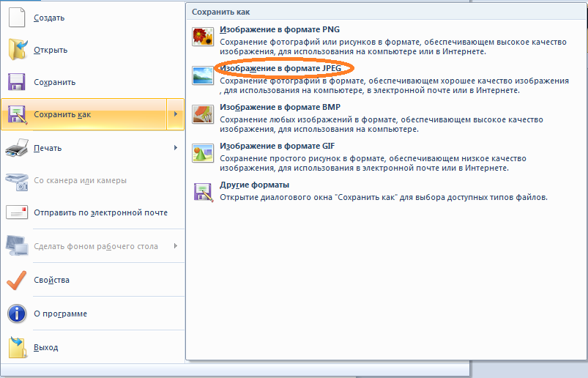Click the blue info icon for О программе
This screenshot has width=588, height=378.
pyautogui.click(x=17, y=314)
